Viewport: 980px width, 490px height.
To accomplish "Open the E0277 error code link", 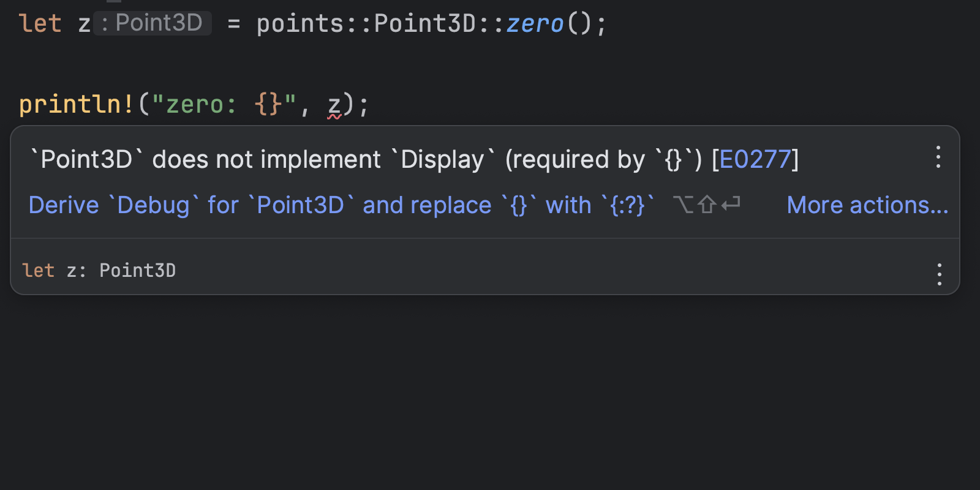I will pos(755,160).
